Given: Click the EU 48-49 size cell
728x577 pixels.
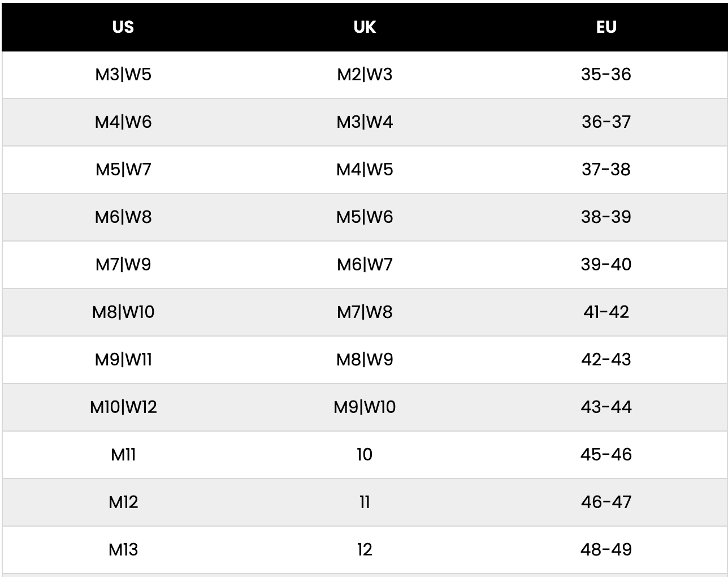Looking at the screenshot, I should pos(606,550).
